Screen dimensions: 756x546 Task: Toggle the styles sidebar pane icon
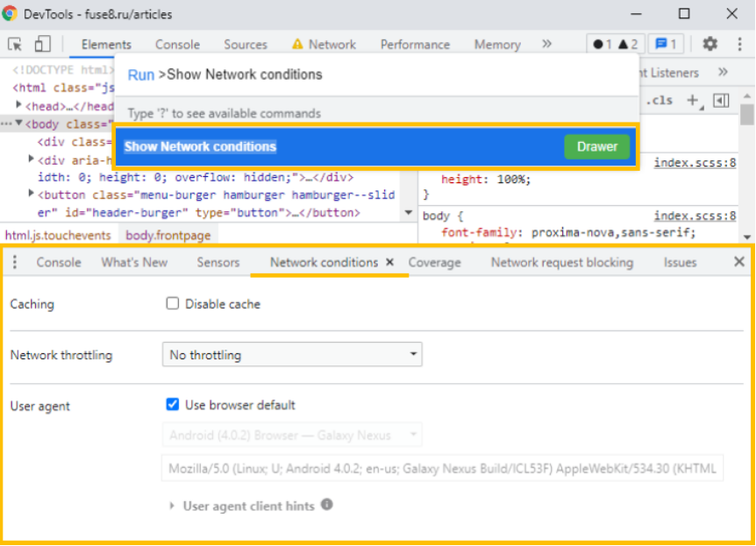point(721,101)
